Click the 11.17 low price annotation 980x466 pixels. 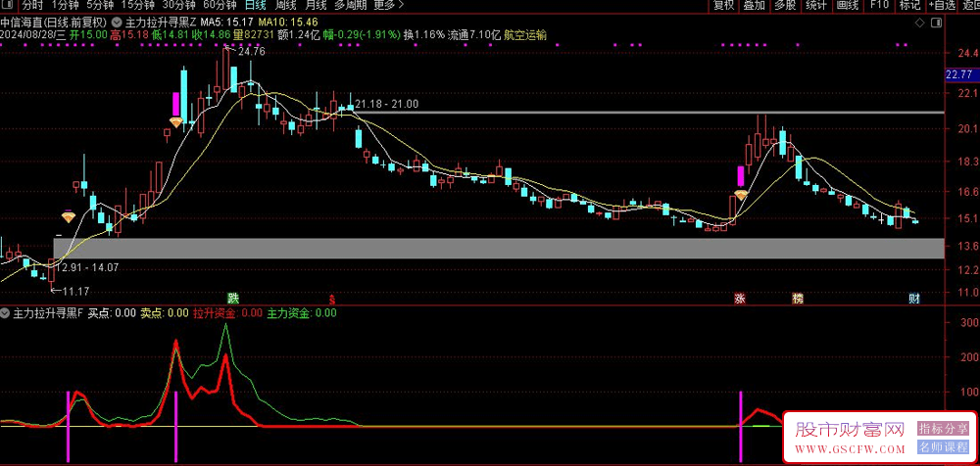[73, 291]
